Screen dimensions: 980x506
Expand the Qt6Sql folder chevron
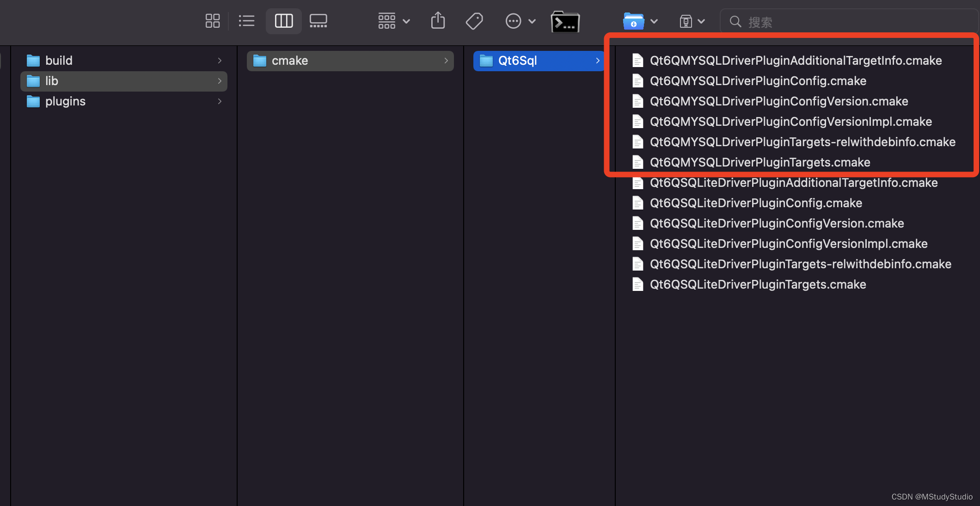coord(598,61)
